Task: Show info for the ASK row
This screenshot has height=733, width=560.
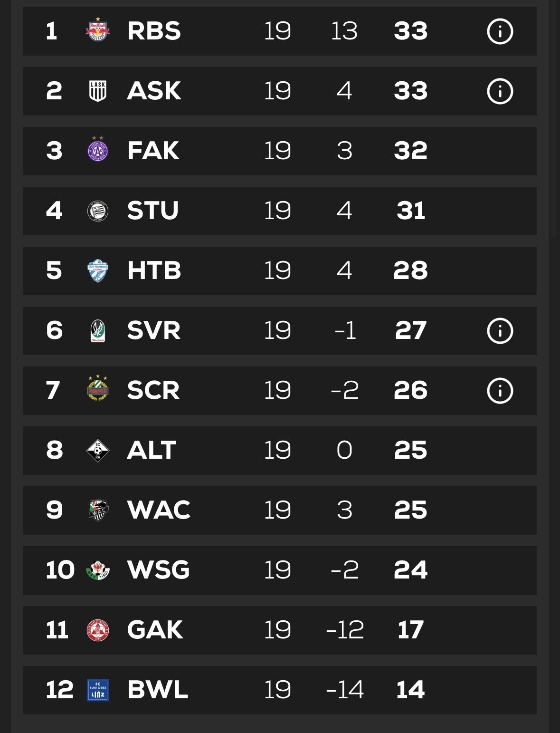Action: (x=500, y=91)
